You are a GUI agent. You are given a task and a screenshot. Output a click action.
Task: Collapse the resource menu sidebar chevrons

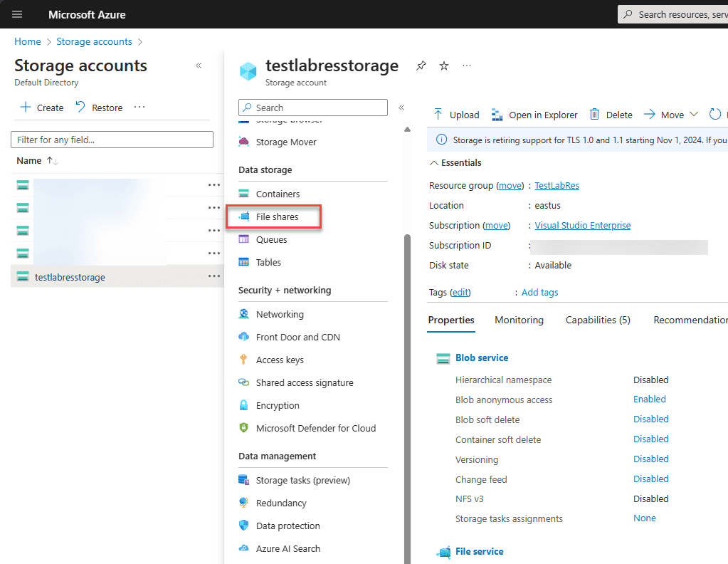pos(401,108)
